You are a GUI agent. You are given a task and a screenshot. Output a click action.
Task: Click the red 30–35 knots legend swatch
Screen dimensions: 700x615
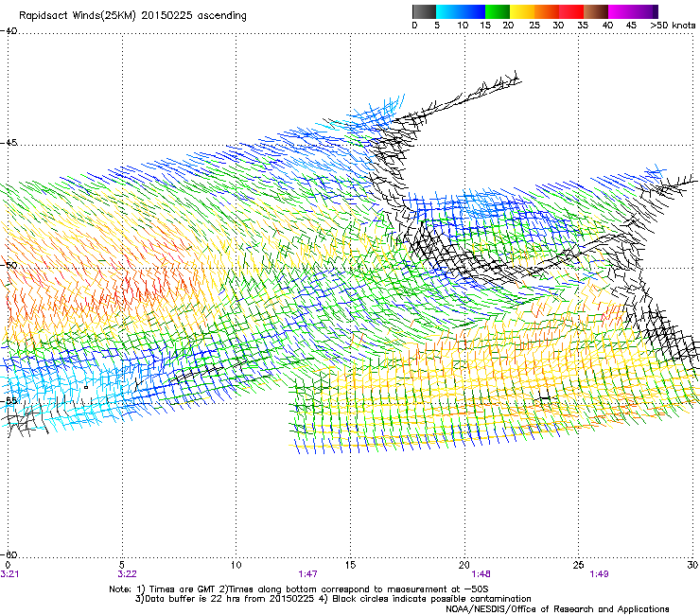pyautogui.click(x=571, y=11)
